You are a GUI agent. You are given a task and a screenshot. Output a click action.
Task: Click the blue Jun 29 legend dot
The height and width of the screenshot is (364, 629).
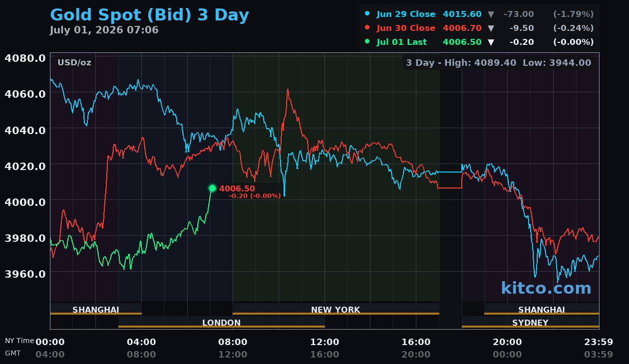[367, 14]
